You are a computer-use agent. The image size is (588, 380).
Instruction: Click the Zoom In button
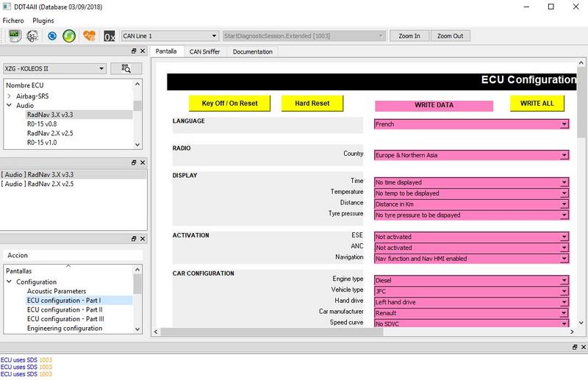pos(409,36)
